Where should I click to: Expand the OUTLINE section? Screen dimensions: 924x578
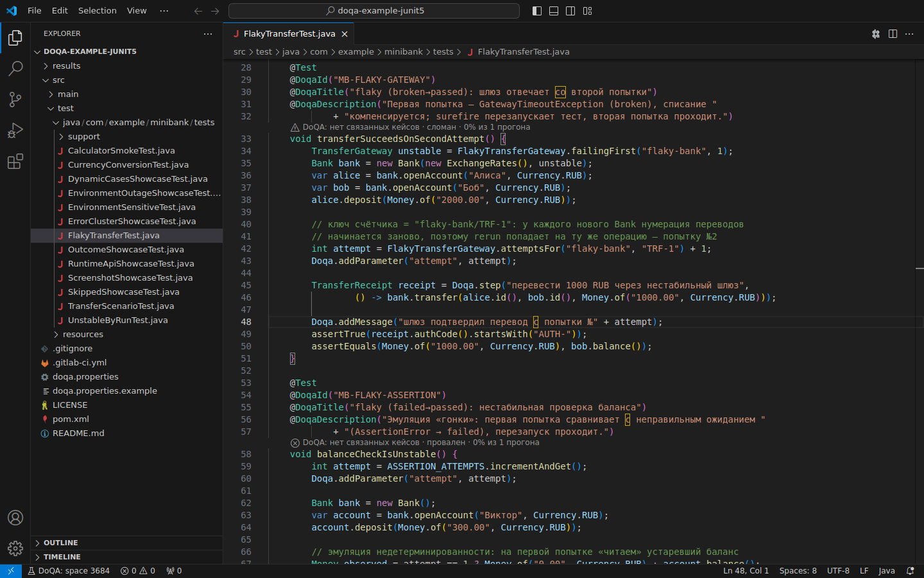coord(126,543)
